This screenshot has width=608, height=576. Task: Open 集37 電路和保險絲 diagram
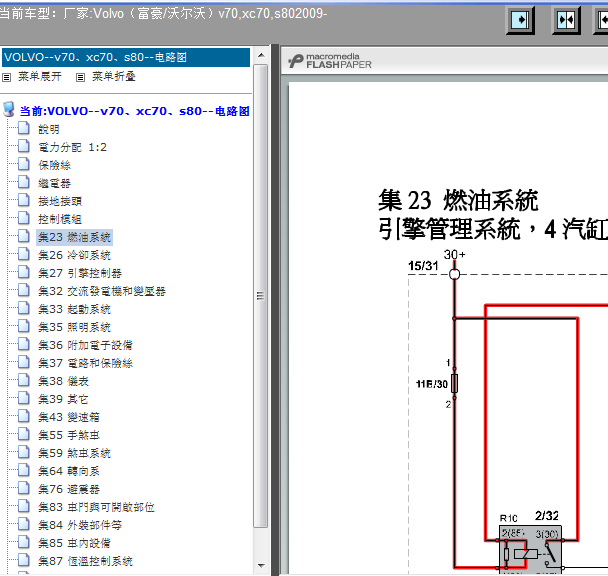85,363
